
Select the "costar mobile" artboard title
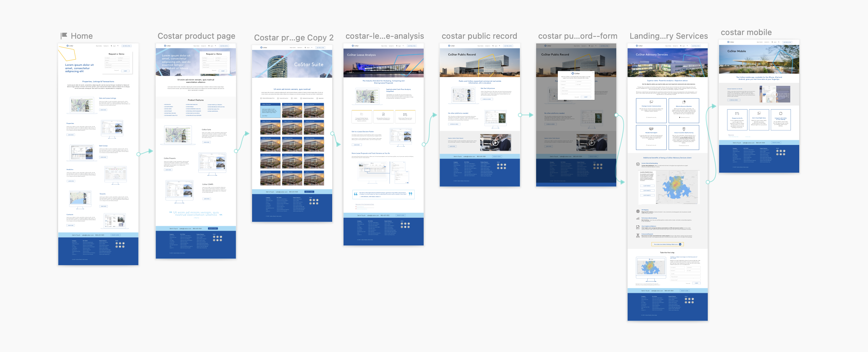pyautogui.click(x=746, y=32)
